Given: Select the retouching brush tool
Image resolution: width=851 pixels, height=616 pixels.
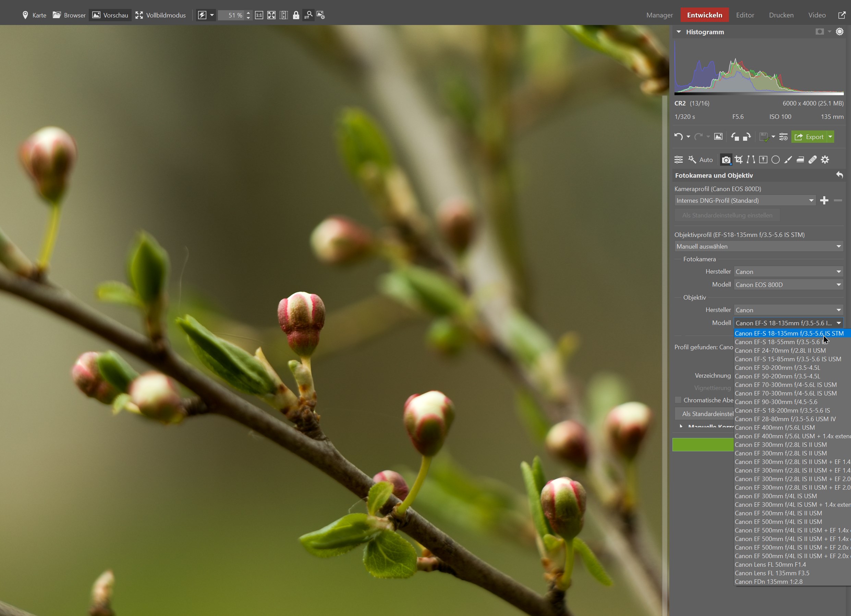Looking at the screenshot, I should [788, 160].
